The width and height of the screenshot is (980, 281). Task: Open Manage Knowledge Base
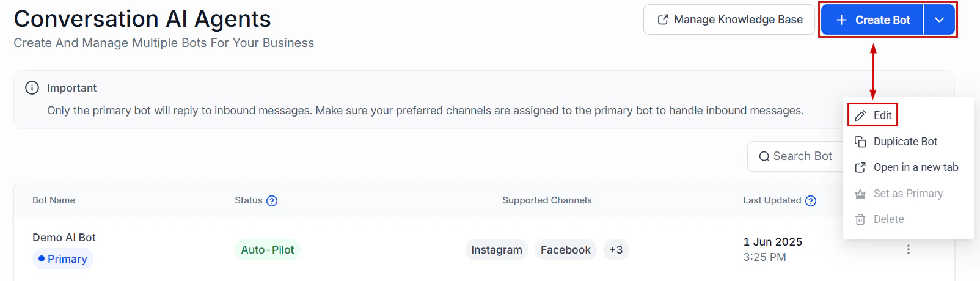tap(729, 20)
